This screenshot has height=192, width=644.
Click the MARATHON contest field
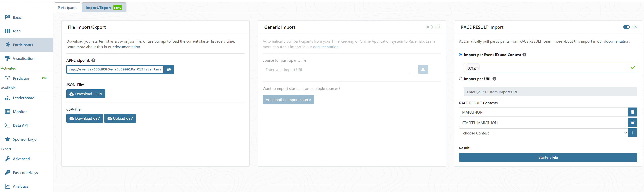tap(544, 112)
